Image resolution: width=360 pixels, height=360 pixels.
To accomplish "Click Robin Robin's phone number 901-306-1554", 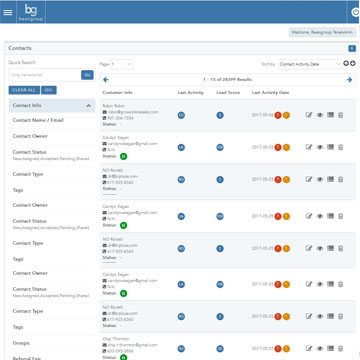I will tap(120, 118).
